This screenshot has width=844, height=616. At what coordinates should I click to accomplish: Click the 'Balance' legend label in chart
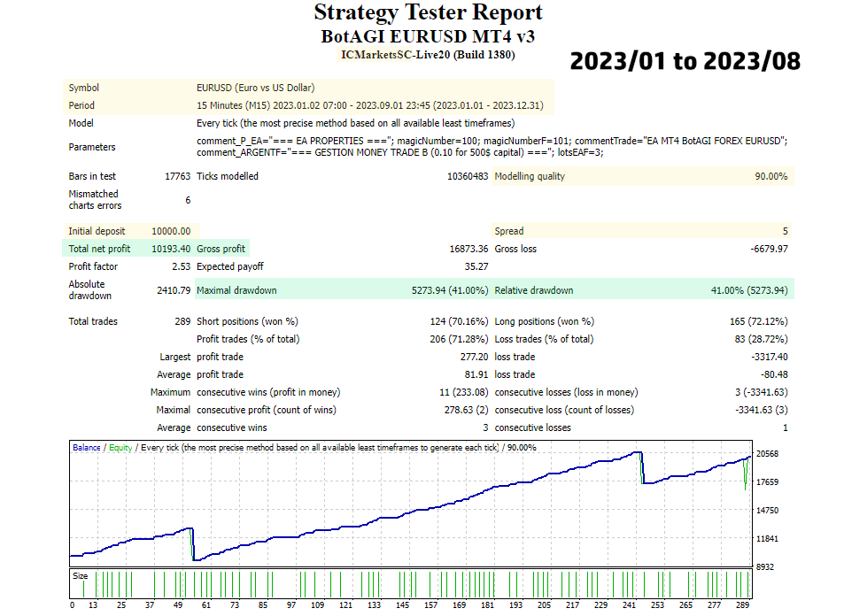(86, 448)
